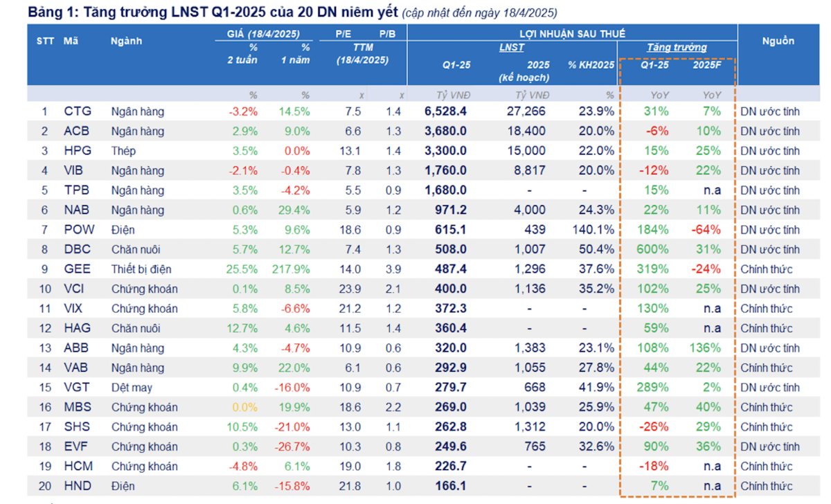Select the HND ticker in row 20
This screenshot has height=504, width=831.
[x=77, y=487]
